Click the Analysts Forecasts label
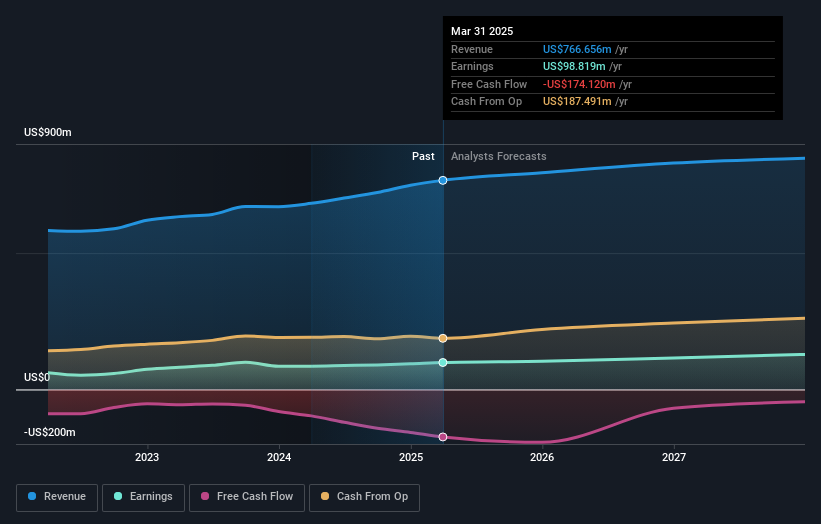821x524 pixels. [x=498, y=156]
